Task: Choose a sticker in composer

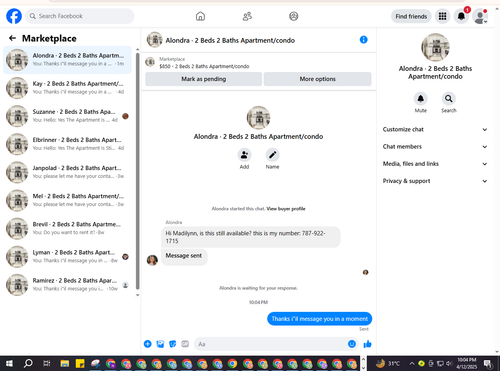Action: pyautogui.click(x=173, y=344)
